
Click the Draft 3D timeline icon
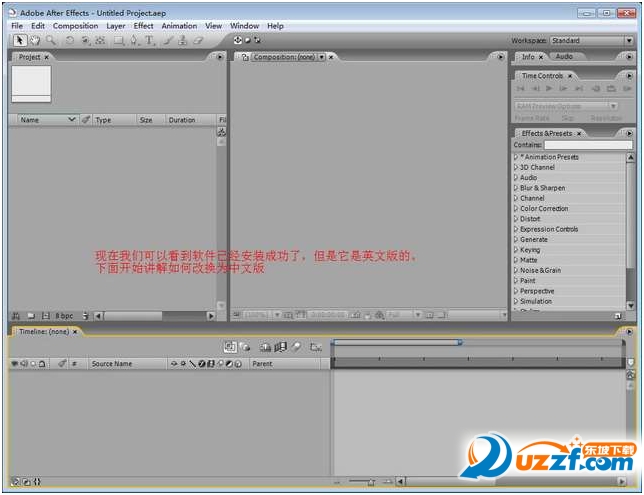(245, 348)
